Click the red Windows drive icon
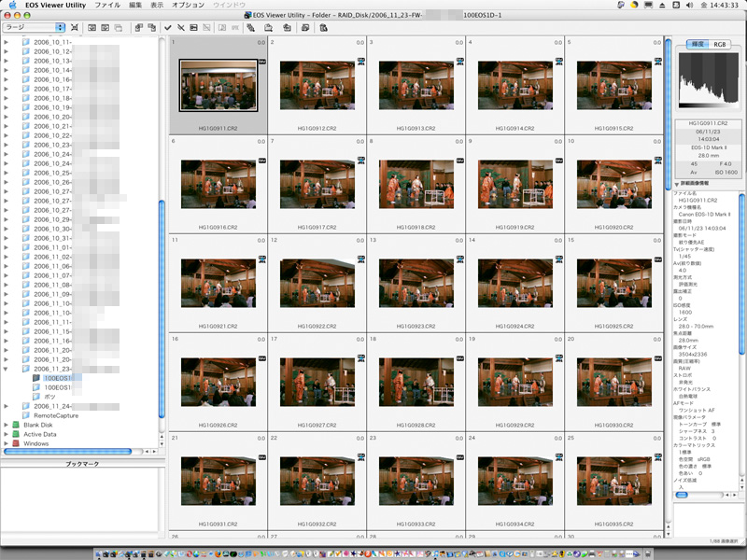The image size is (747, 560). 16,443
